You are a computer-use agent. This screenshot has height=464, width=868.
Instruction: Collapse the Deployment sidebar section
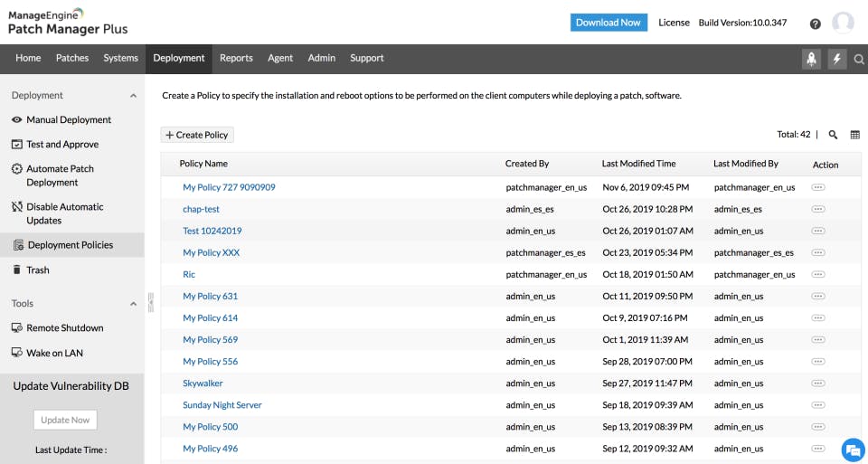[x=133, y=96]
